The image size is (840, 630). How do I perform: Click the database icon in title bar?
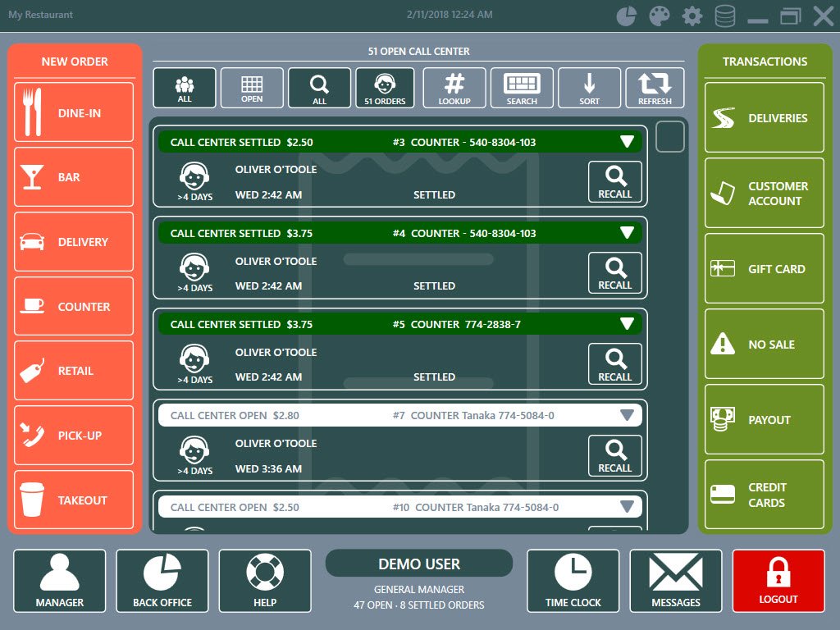(725, 16)
